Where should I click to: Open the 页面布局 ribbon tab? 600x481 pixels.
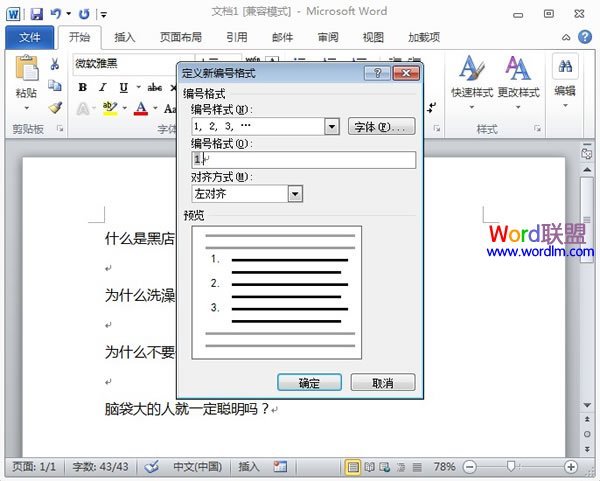pyautogui.click(x=181, y=37)
